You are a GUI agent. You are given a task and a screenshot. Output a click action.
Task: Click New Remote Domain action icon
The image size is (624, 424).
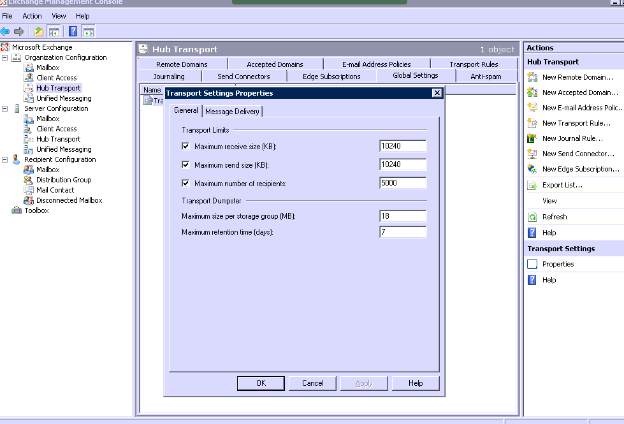[x=532, y=77]
